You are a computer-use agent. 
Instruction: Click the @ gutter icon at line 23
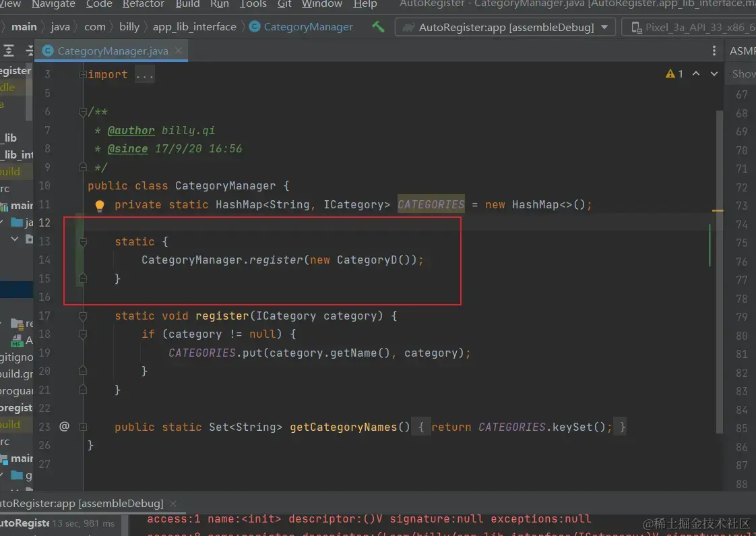tap(64, 426)
